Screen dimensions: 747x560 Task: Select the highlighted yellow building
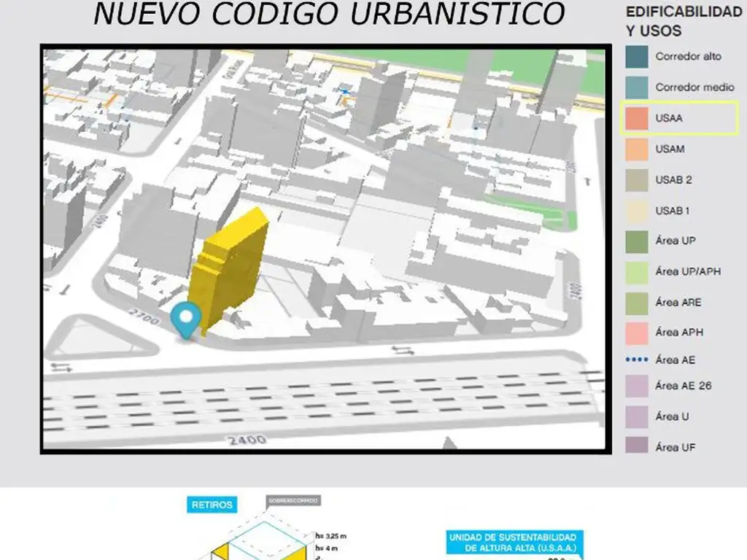(x=229, y=267)
